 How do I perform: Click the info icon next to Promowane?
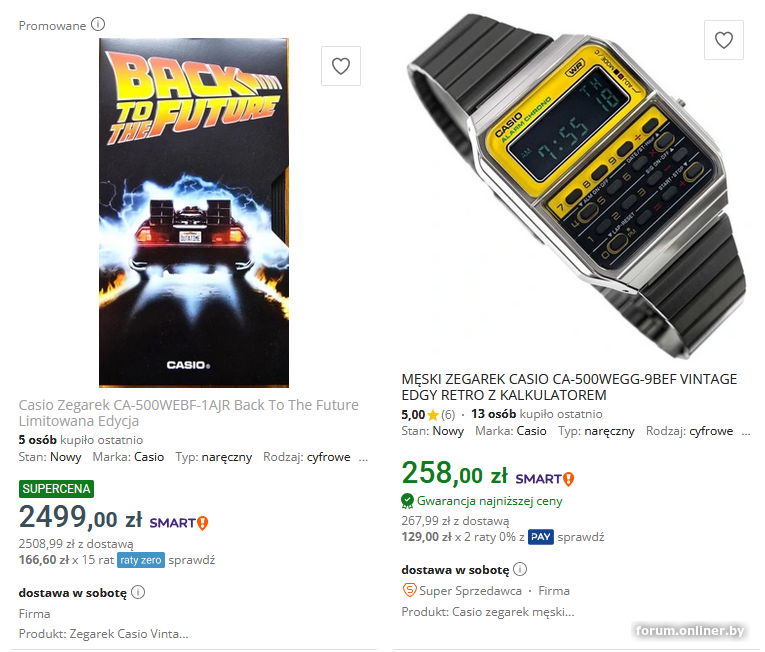click(x=98, y=24)
